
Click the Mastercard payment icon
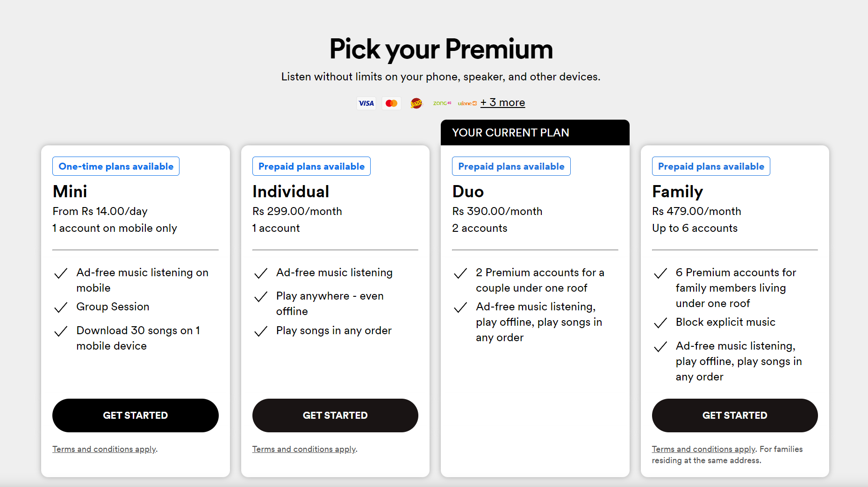391,103
